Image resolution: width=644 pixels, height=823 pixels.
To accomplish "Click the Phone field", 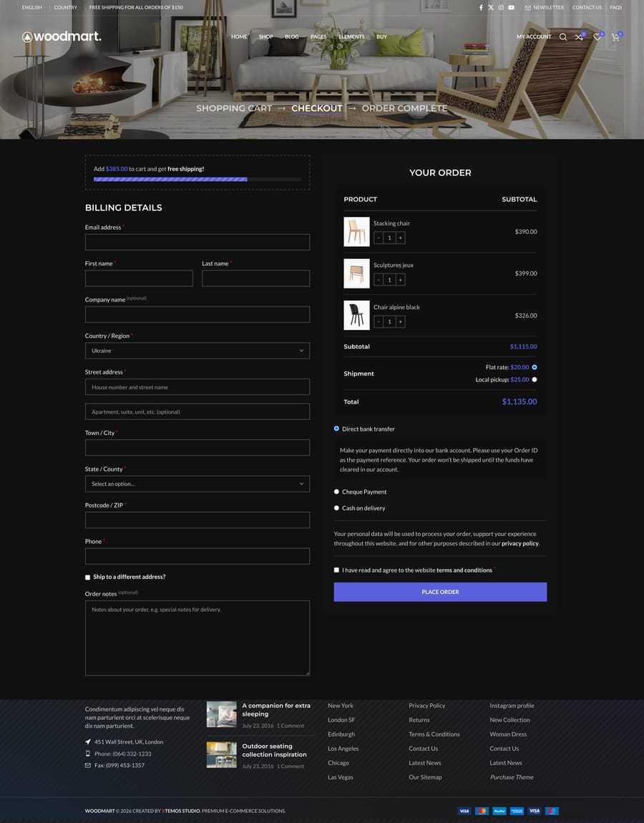I will coord(197,556).
